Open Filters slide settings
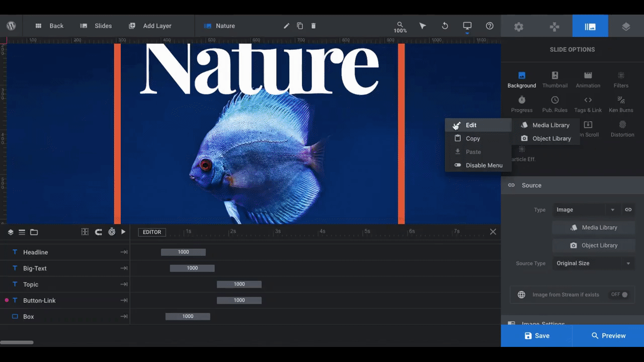This screenshot has width=644, height=362. click(x=621, y=80)
